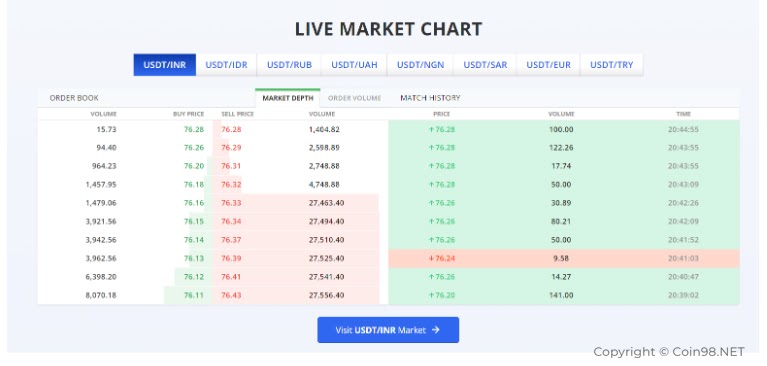Click the arrow icon in Visit USDT/INR Market button
Viewport: 767px width, 366px height.
(435, 330)
